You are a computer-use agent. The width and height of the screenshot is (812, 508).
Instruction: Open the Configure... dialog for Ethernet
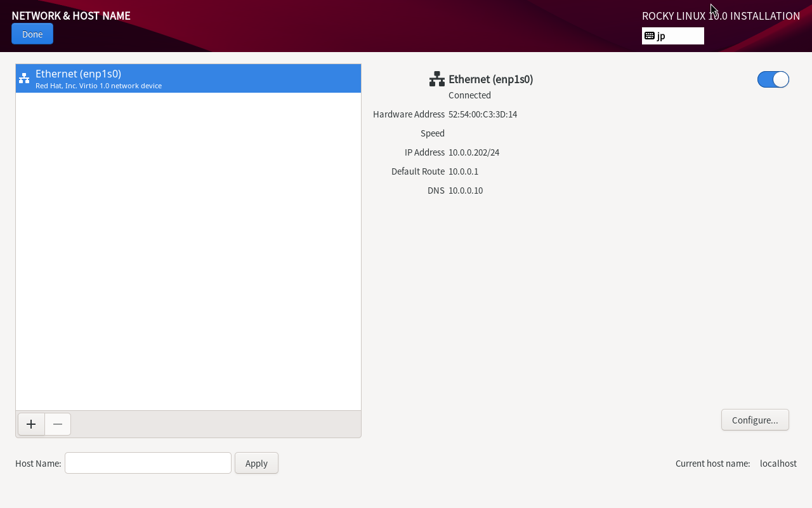click(x=755, y=420)
